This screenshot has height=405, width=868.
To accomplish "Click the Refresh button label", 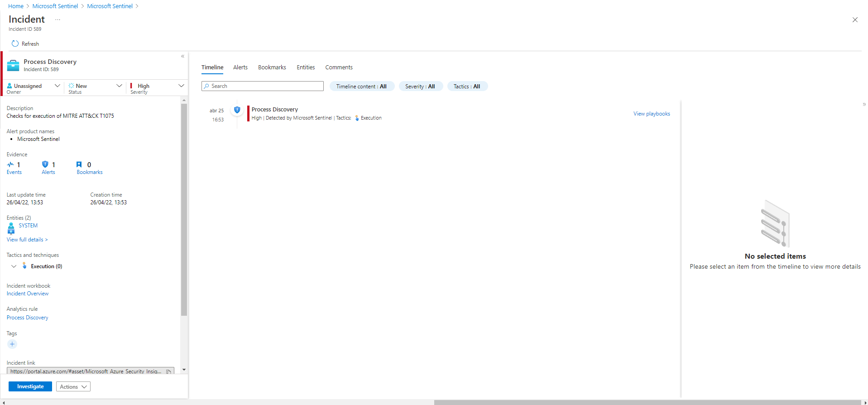I will pyautogui.click(x=30, y=44).
